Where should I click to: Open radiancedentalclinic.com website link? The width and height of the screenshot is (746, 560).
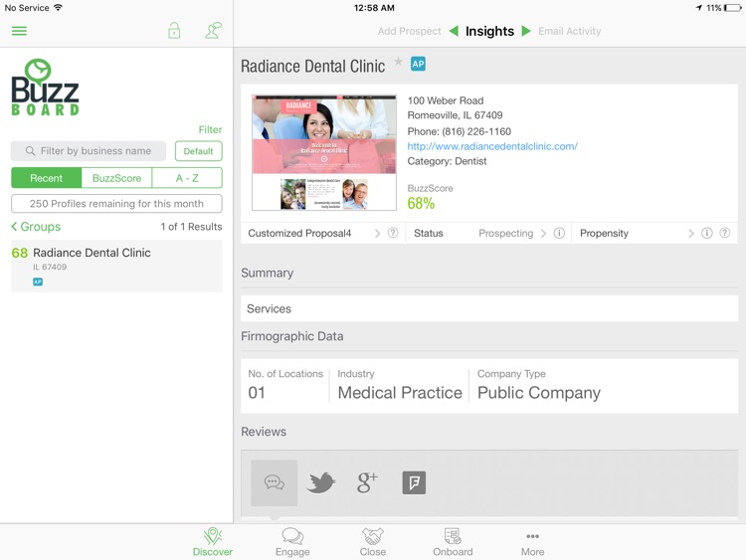pyautogui.click(x=492, y=146)
